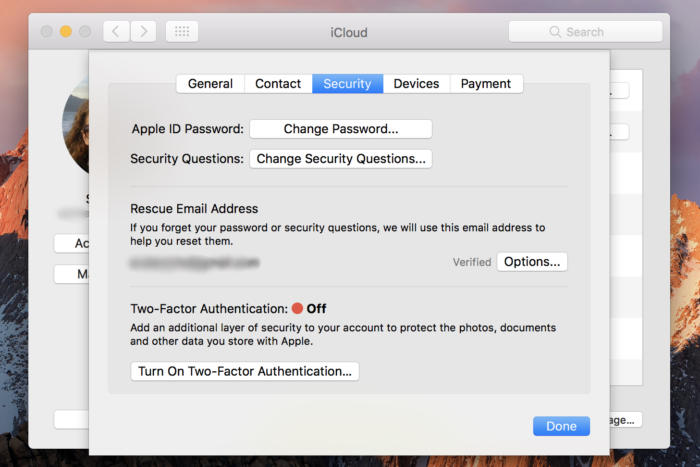700x467 pixels.
Task: Turn On Two-Factor Authentication
Action: coord(245,371)
